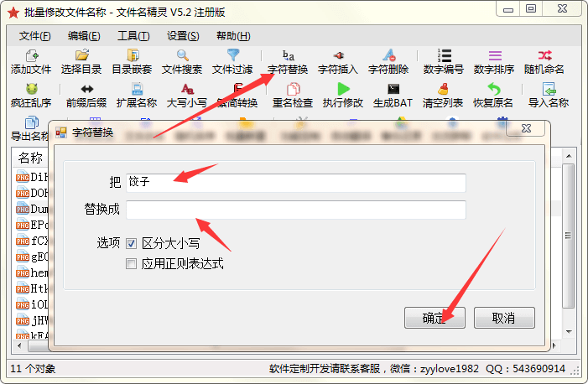
Task: Click the 清空列表 clear list icon
Action: 443,89
